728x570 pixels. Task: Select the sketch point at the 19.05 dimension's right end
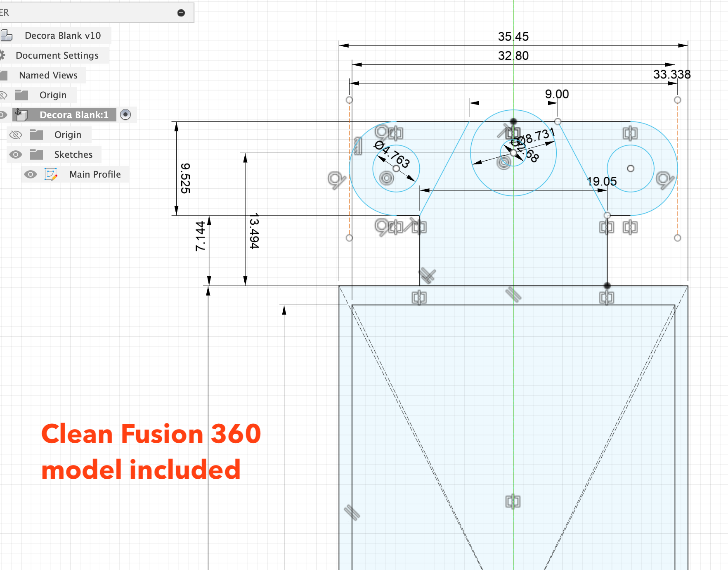[x=607, y=215]
